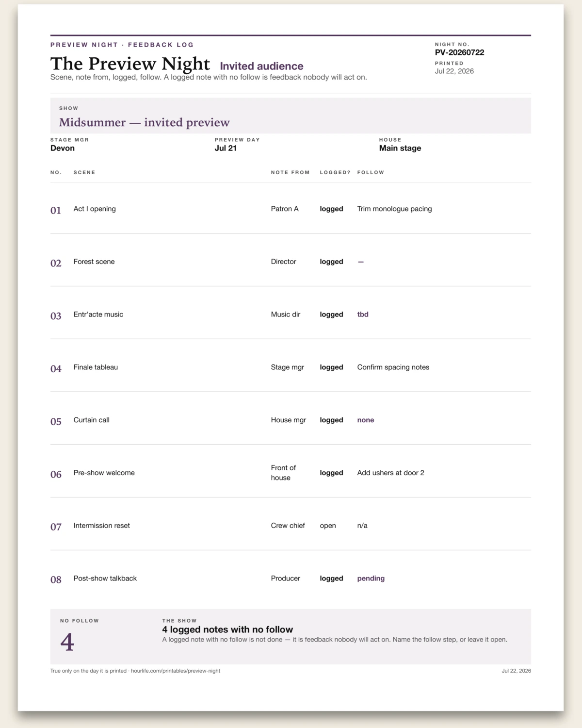The image size is (582, 728).
Task: Click the '4 logged notes with no follow' heading
Action: [227, 629]
